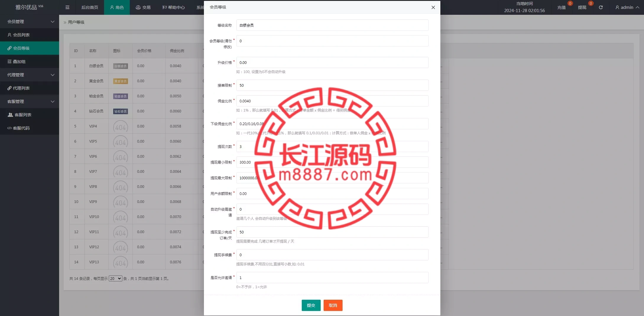This screenshot has height=316, width=644.
Task: Click the 404 placeholder icon for VIP6
Action: [x=121, y=157]
